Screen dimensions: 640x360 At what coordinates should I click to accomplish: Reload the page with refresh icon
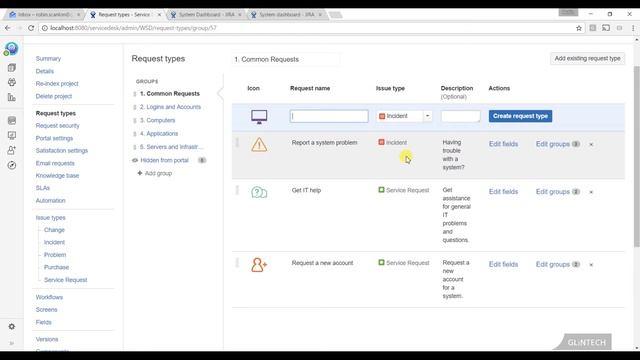(x=31, y=28)
